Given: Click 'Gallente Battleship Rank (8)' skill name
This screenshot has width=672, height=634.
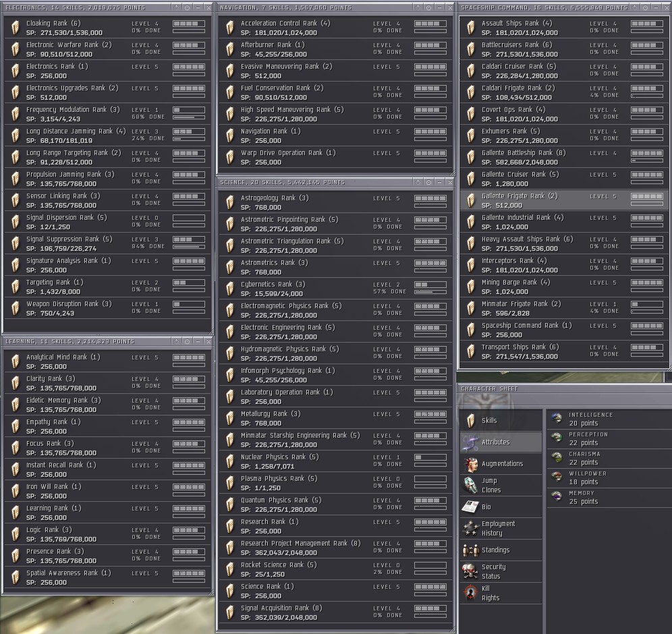Looking at the screenshot, I should (524, 153).
